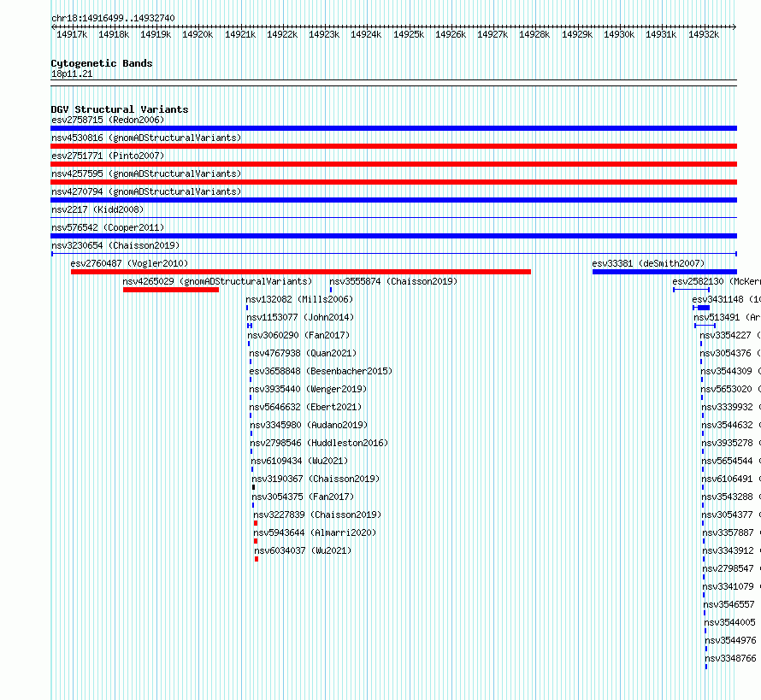Screen dimensions: 761x700
Task: Open nsv2798546 (Huddleston2016) variant
Action: (319, 443)
